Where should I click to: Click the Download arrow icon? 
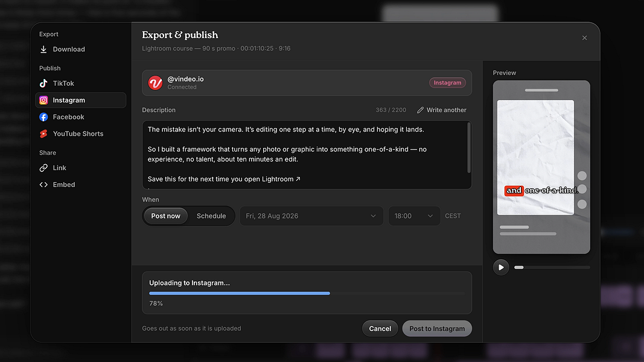click(43, 49)
